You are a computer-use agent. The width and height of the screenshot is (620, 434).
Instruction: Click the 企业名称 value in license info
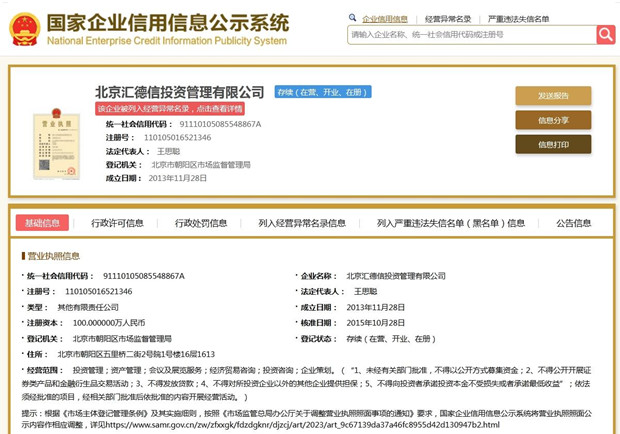pyautogui.click(x=396, y=276)
